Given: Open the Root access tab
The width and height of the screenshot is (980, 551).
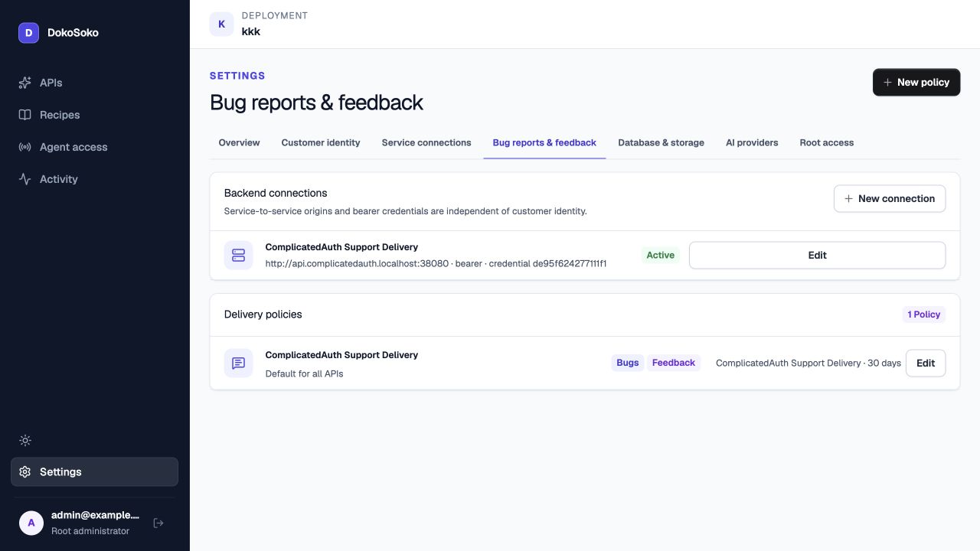Looking at the screenshot, I should [x=827, y=142].
